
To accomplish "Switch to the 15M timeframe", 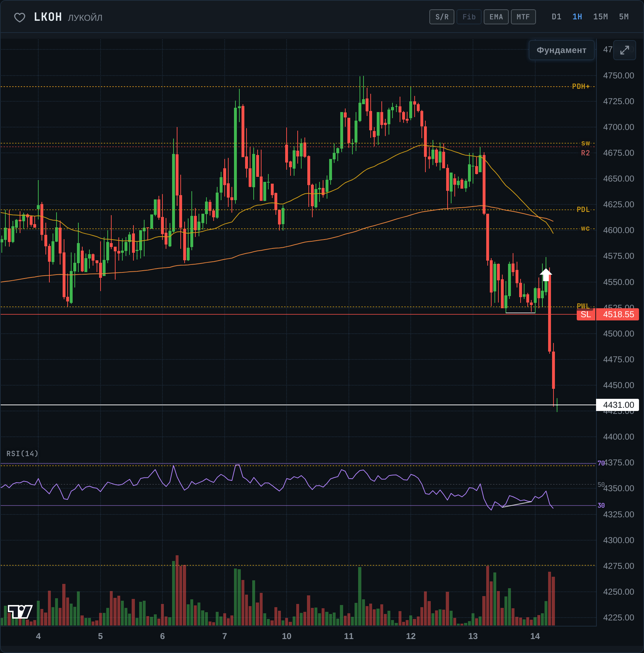I will click(601, 17).
